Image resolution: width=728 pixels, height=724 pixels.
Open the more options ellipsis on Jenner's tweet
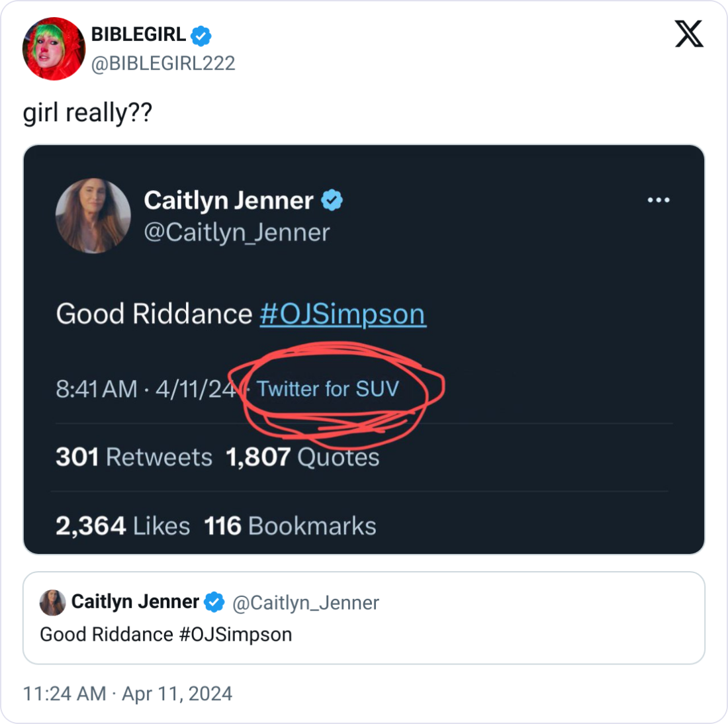pos(659,199)
